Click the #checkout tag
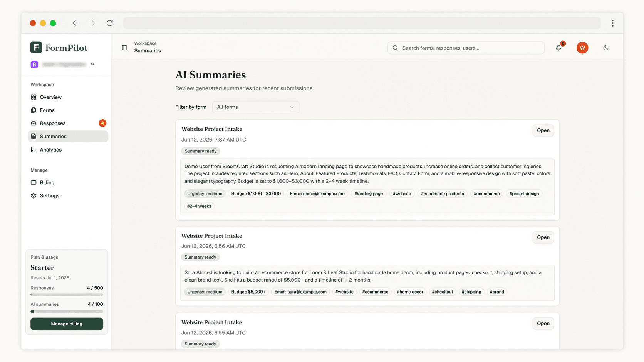This screenshot has width=644, height=362. click(x=442, y=292)
